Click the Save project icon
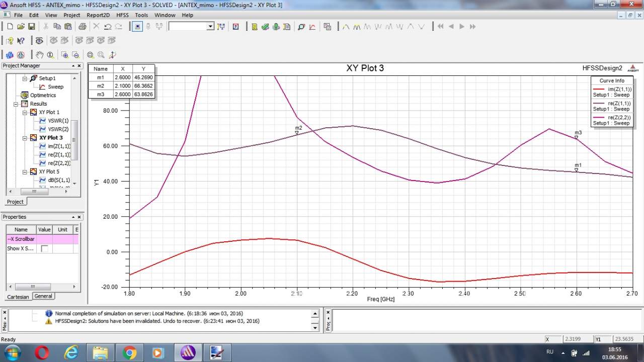The width and height of the screenshot is (644, 362). click(31, 27)
